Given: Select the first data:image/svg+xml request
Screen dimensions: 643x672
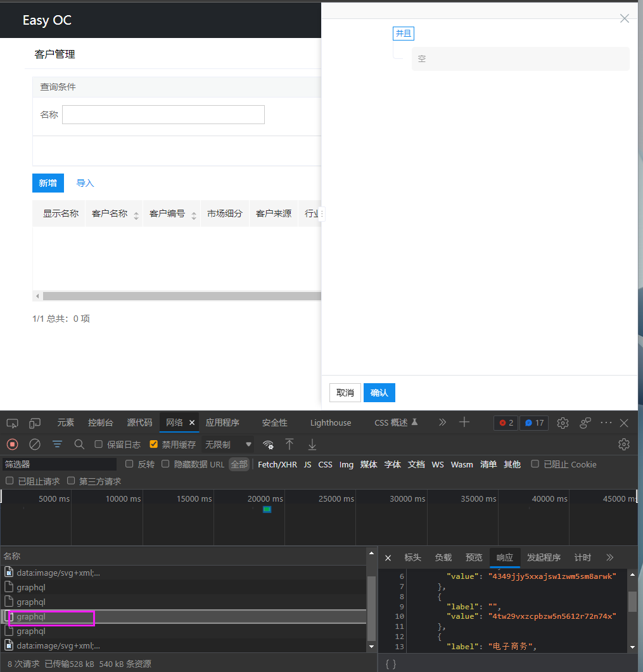Looking at the screenshot, I should tap(184, 573).
